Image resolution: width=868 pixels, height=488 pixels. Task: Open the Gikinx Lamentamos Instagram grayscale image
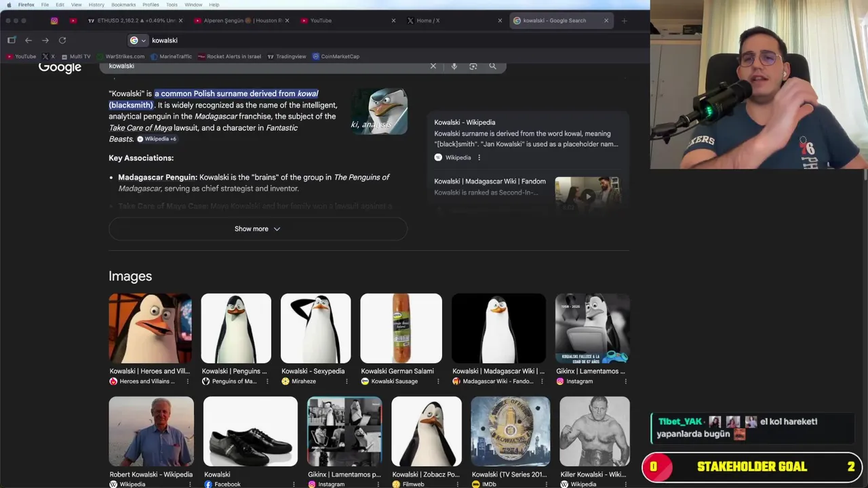(592, 329)
